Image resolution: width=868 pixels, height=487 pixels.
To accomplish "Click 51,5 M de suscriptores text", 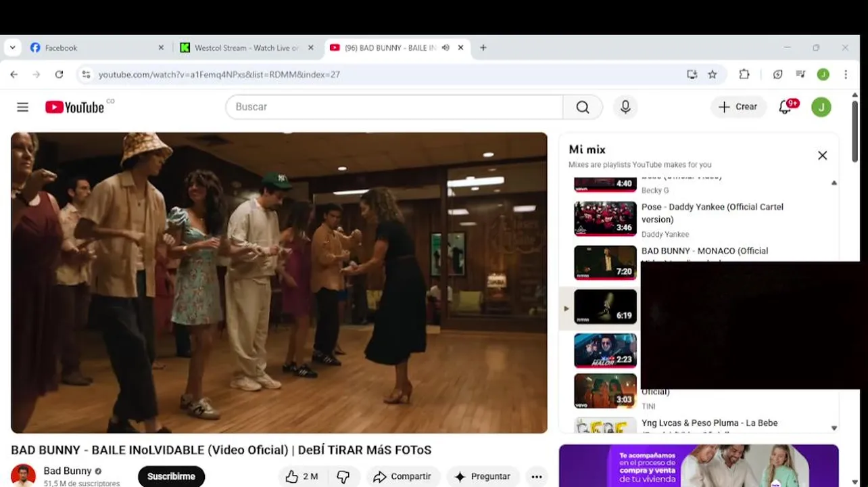I will (82, 484).
